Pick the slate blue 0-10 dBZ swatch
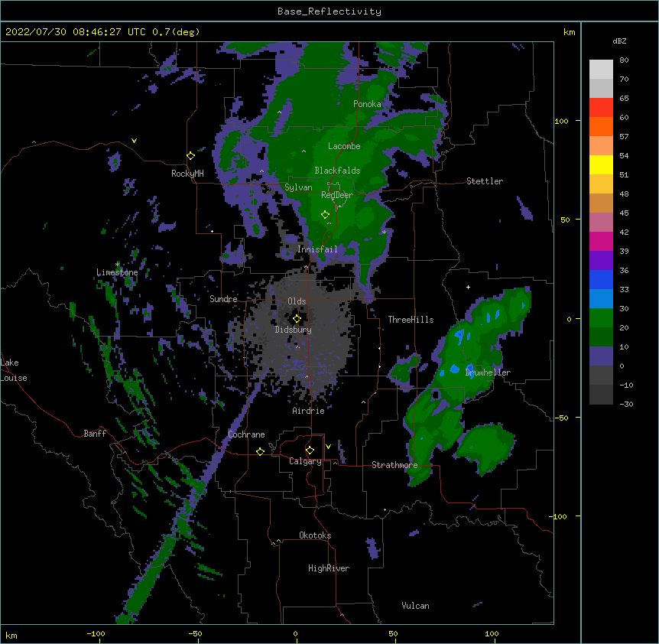The width and height of the screenshot is (659, 644). 601,356
